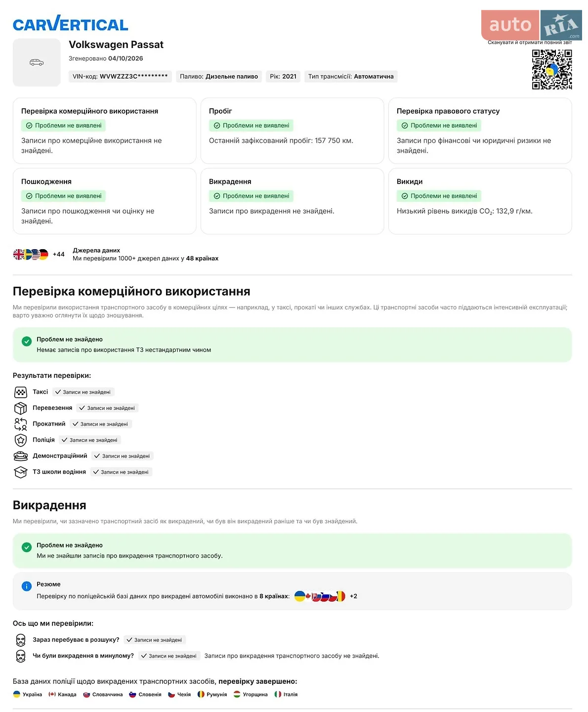Click the Перевезення box icon
Screen dimensions: 588x712
pos(20,408)
